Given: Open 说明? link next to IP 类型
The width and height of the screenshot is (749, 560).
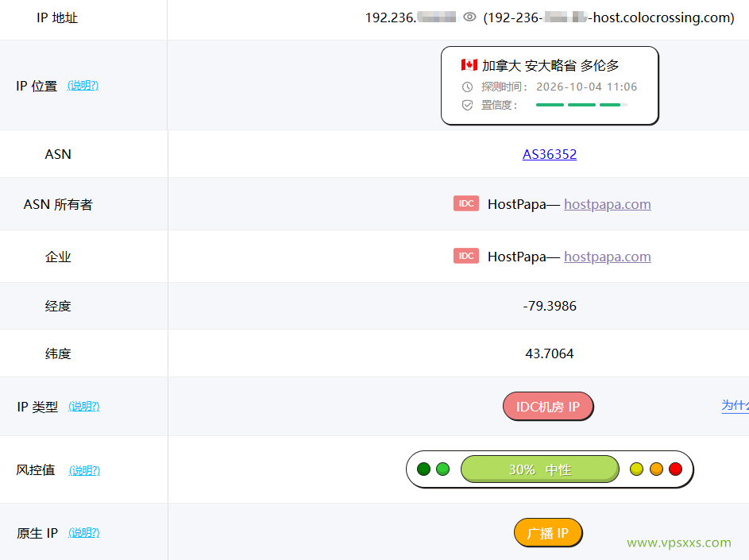Looking at the screenshot, I should tap(84, 406).
